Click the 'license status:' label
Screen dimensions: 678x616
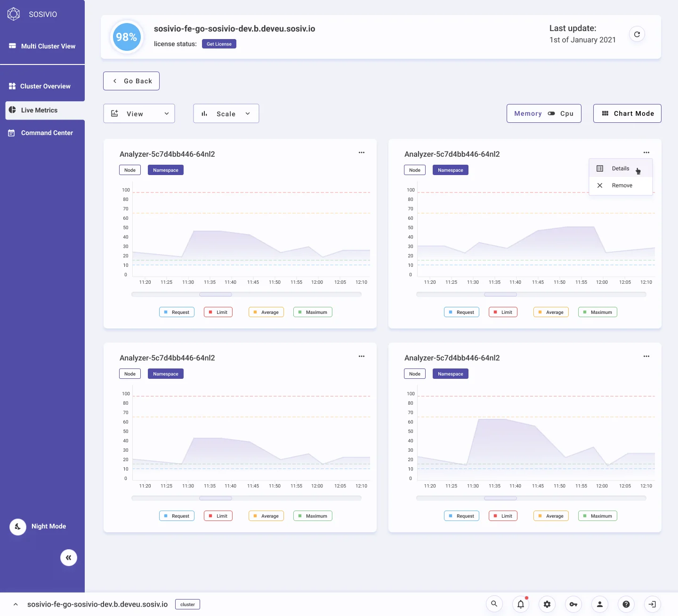coord(175,44)
